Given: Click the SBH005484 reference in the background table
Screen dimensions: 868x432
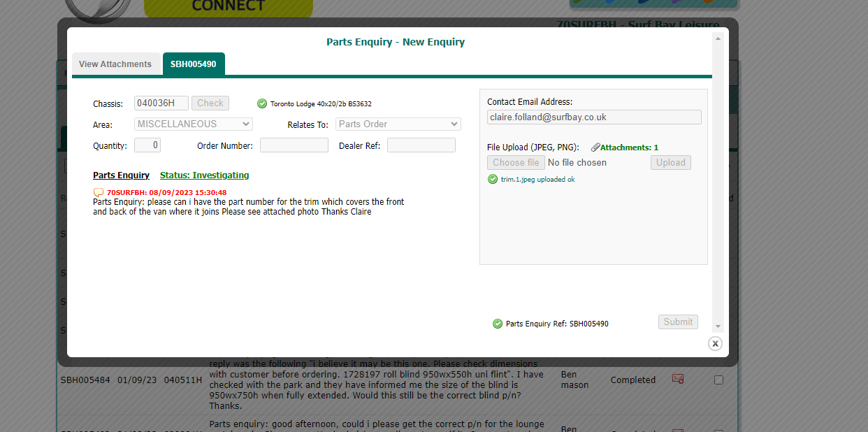Looking at the screenshot, I should click(85, 380).
